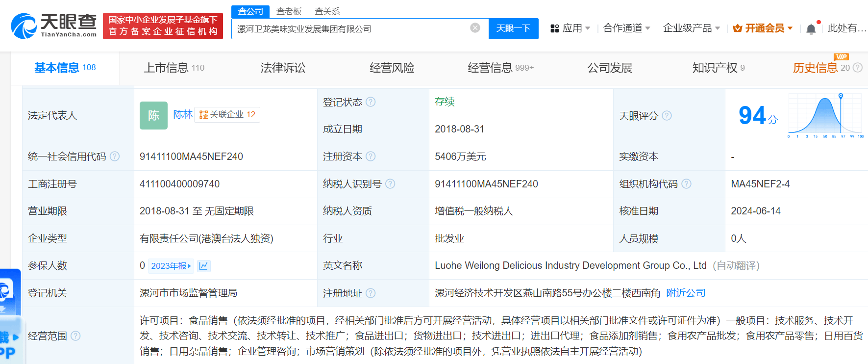The image size is (868, 364).
Task: Click the 国家中小企业发展子基金 banner
Action: click(163, 26)
